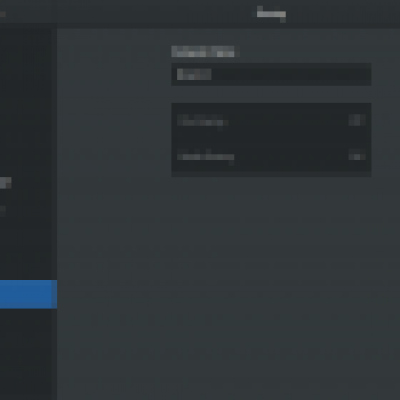Screen dimensions: 400x400
Task: Open the first row in the list box
Action: (271, 121)
